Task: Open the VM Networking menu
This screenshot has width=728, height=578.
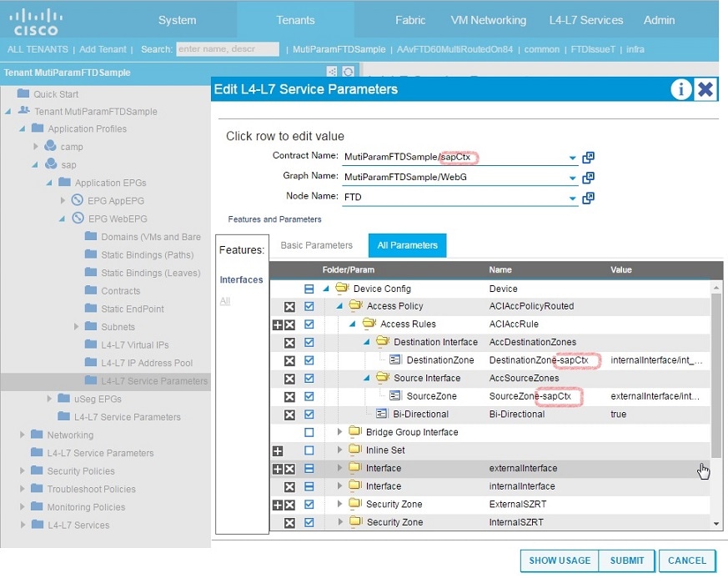Action: click(x=489, y=20)
